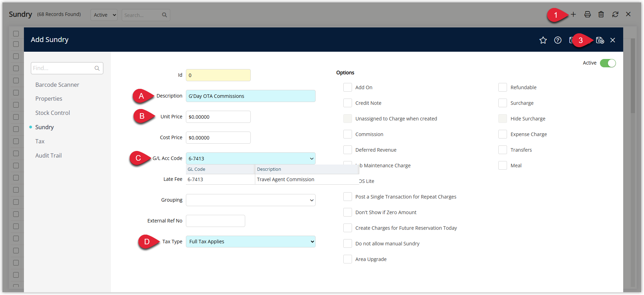Open Tax in the side menu

click(40, 141)
